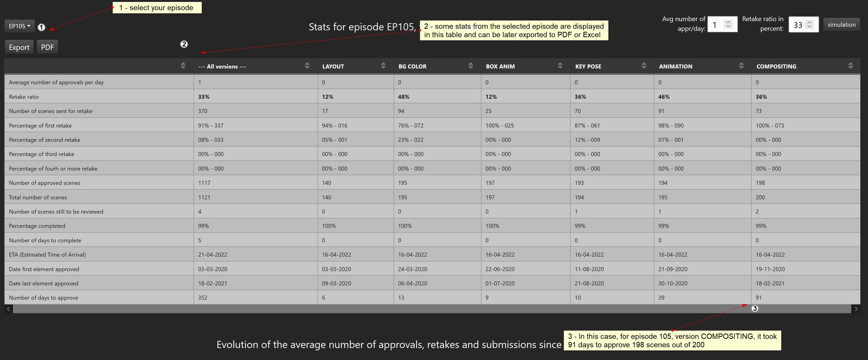
Task: Click the sort icon on BG COLOR column
Action: click(x=471, y=66)
